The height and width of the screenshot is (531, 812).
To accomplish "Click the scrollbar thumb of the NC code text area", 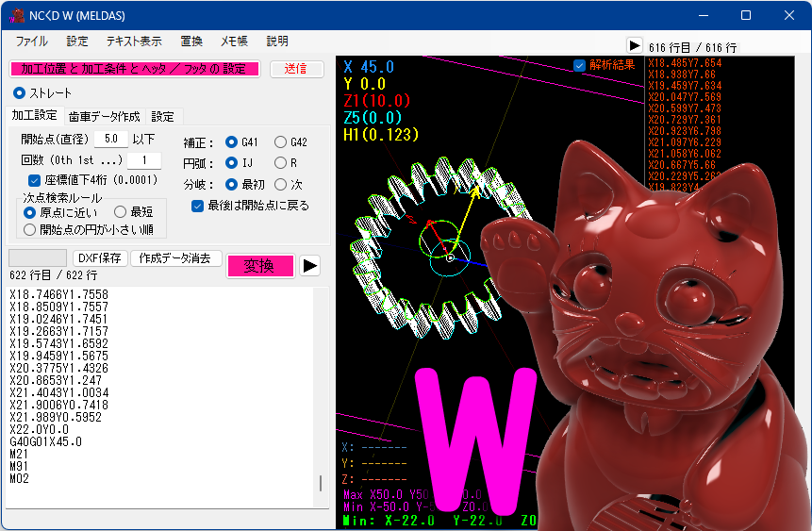I will [321, 483].
